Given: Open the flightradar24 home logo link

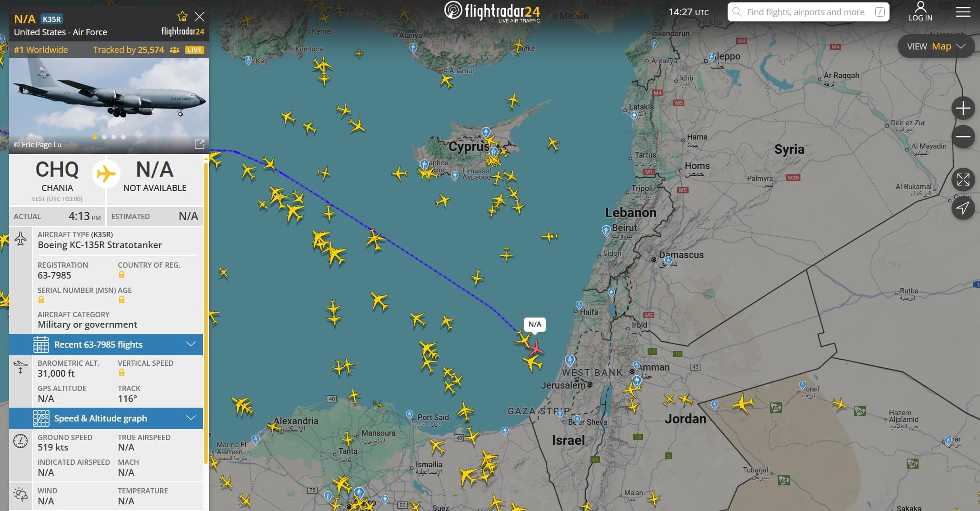Looking at the screenshot, I should click(x=492, y=12).
